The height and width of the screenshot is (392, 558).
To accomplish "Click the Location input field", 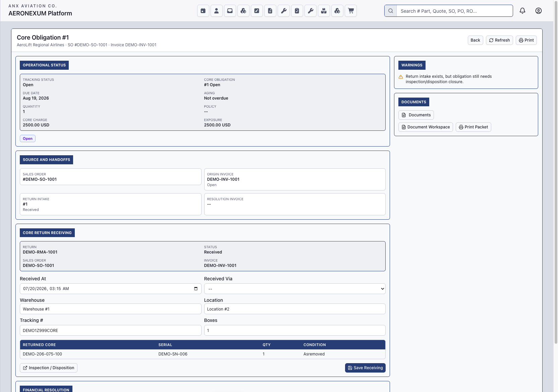I will click(x=295, y=309).
